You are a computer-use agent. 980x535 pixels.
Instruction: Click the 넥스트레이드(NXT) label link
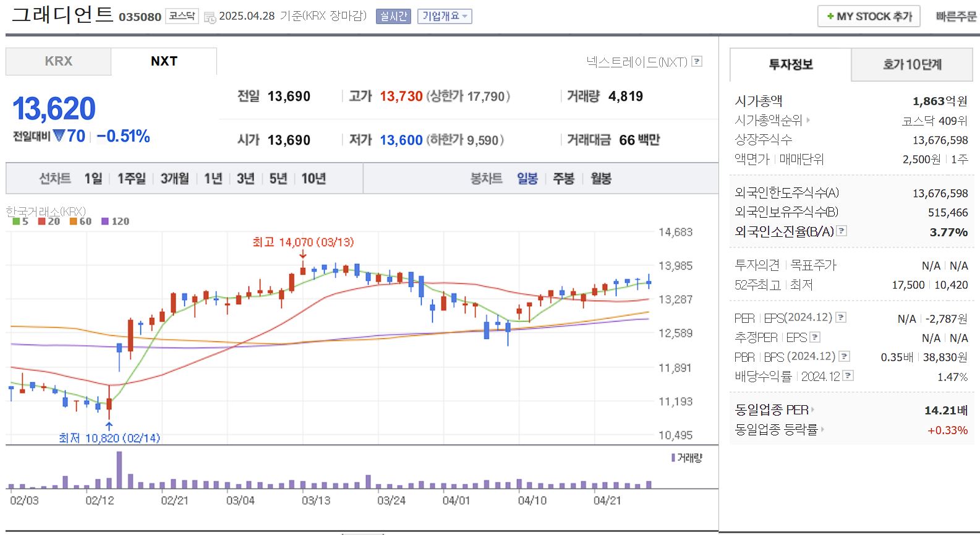[x=637, y=62]
